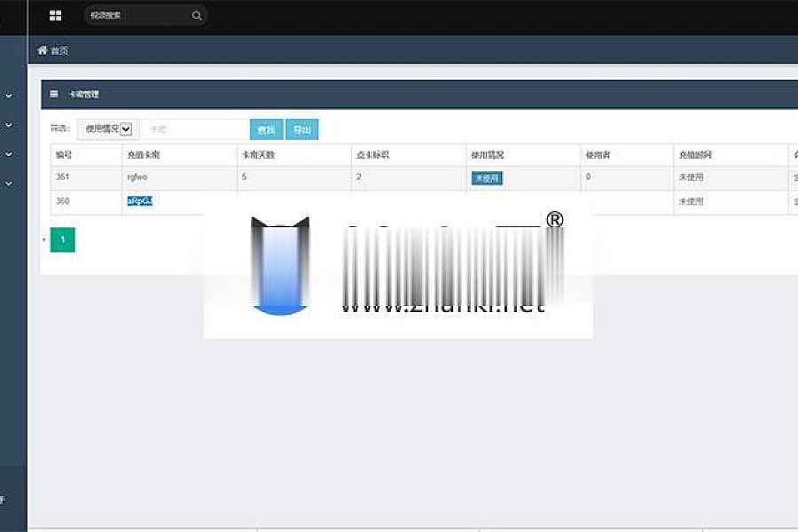Click the 未使用 status badge in row 361

[487, 178]
